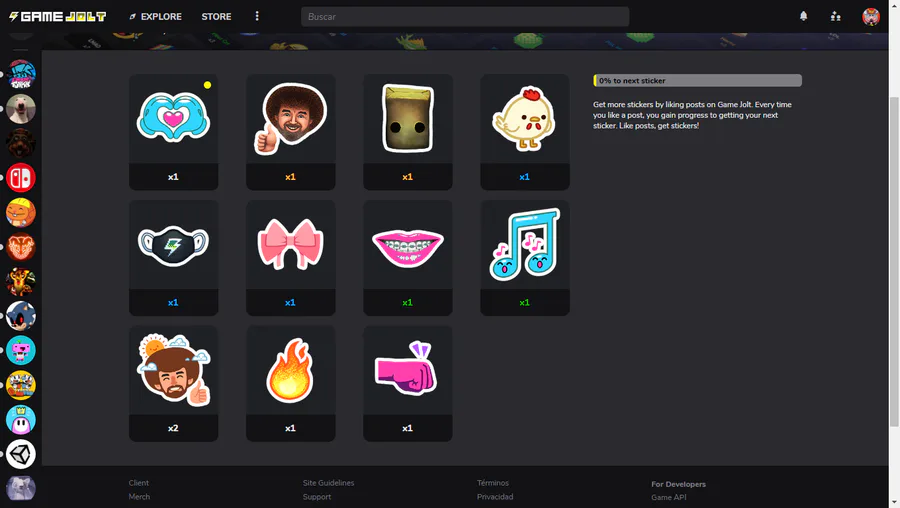
Task: Open the Support footer link
Action: point(317,497)
